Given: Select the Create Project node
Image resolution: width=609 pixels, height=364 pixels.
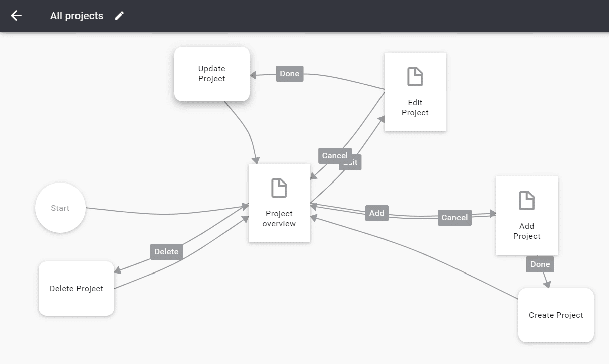Looking at the screenshot, I should pyautogui.click(x=556, y=315).
